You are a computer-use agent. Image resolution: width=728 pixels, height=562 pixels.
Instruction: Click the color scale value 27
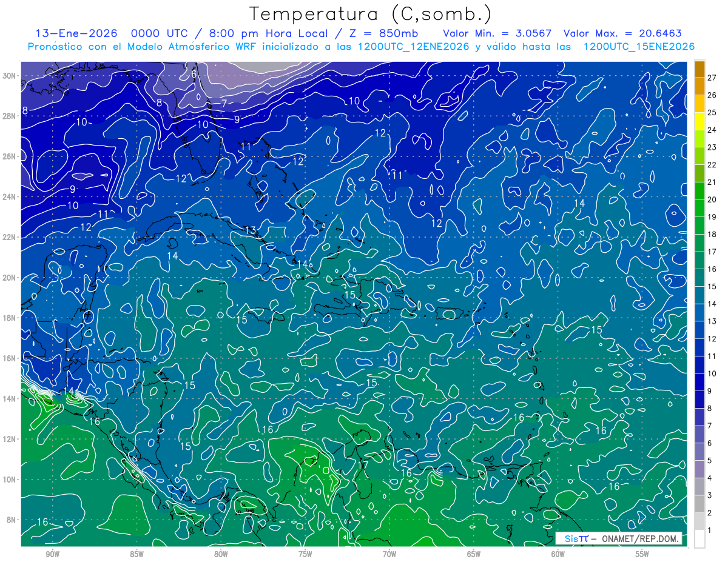click(x=713, y=78)
